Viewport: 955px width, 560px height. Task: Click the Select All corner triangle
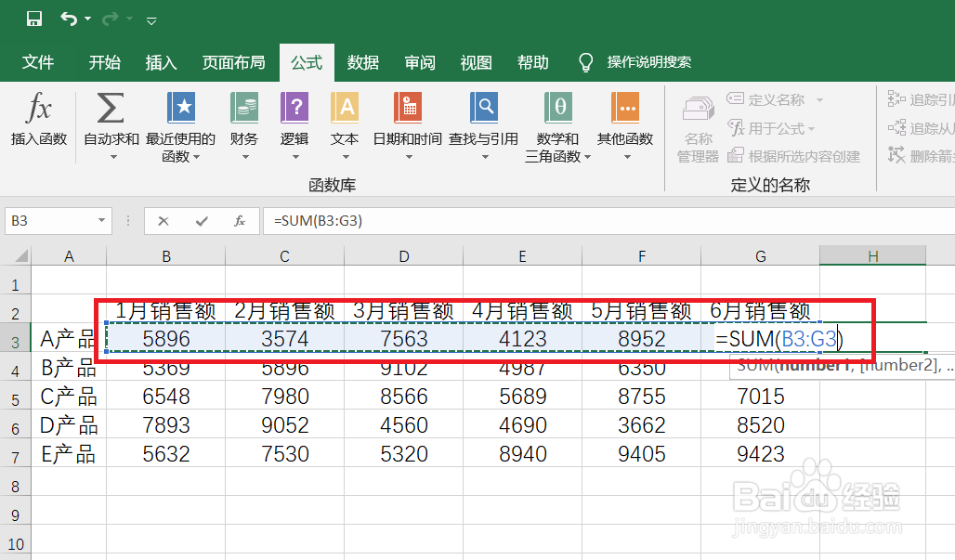[x=20, y=255]
